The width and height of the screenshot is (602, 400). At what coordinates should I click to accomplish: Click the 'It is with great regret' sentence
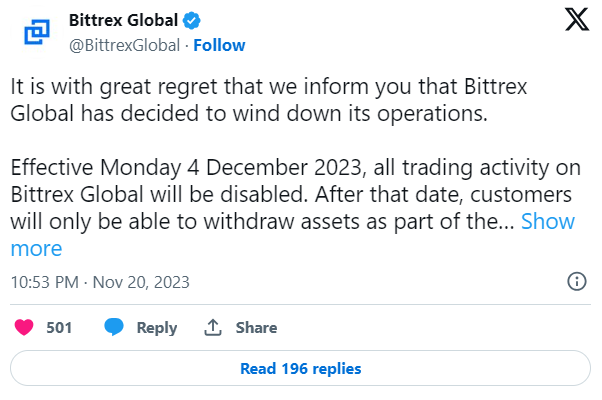pos(269,100)
